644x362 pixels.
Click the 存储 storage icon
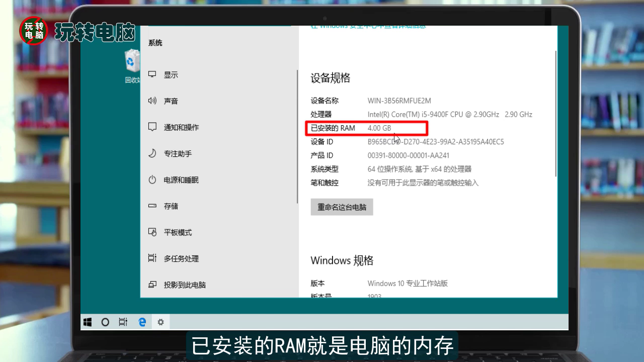[x=152, y=206]
